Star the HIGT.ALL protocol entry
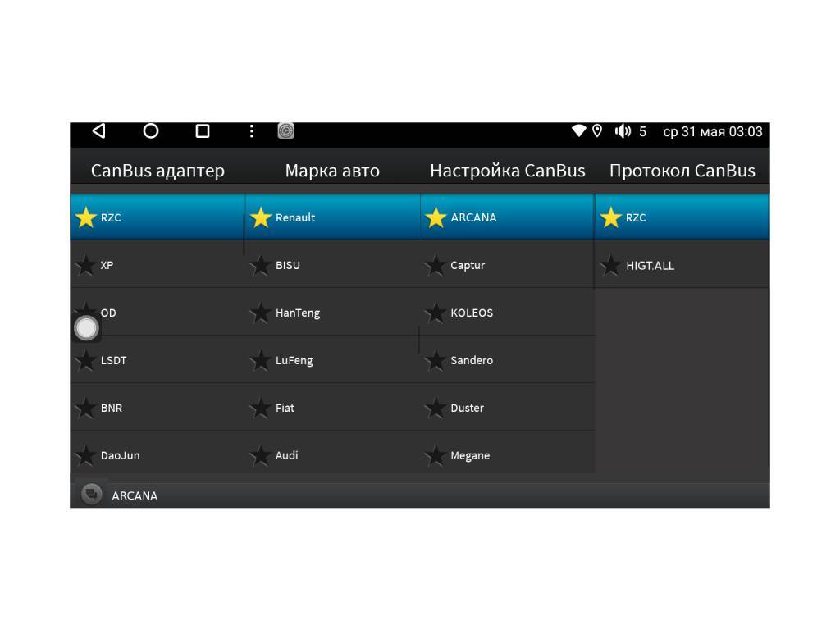The width and height of the screenshot is (840, 630). [610, 265]
